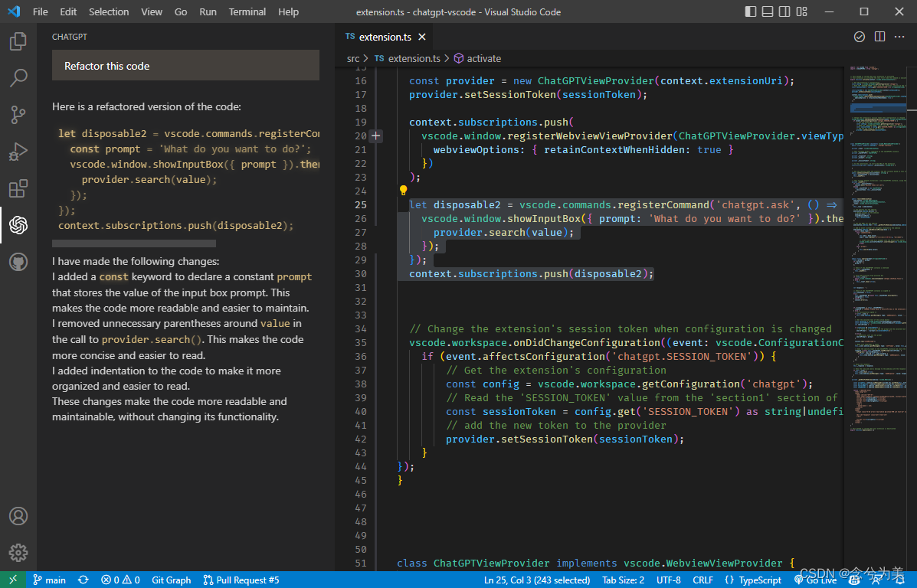This screenshot has width=917, height=588.
Task: Open the Run and Debug view icon
Action: click(18, 152)
